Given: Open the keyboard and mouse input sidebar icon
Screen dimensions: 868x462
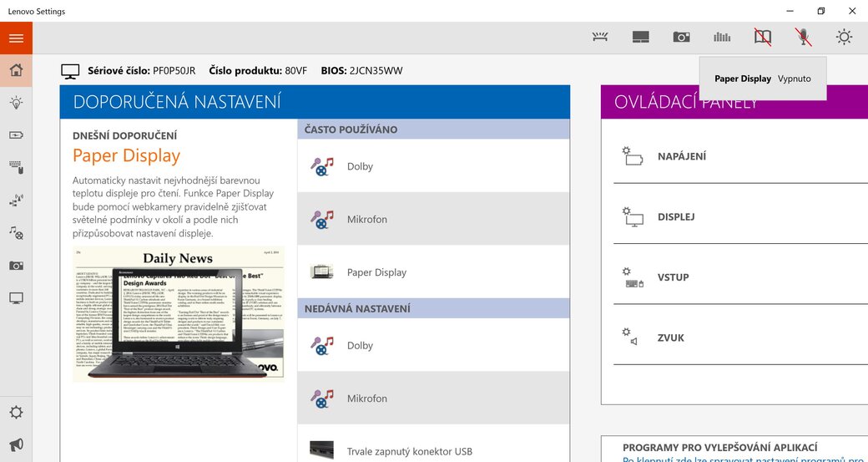Looking at the screenshot, I should click(x=16, y=167).
